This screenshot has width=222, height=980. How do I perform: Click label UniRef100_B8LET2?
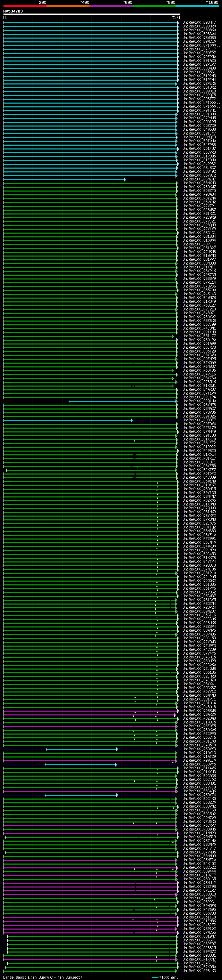(199, 443)
